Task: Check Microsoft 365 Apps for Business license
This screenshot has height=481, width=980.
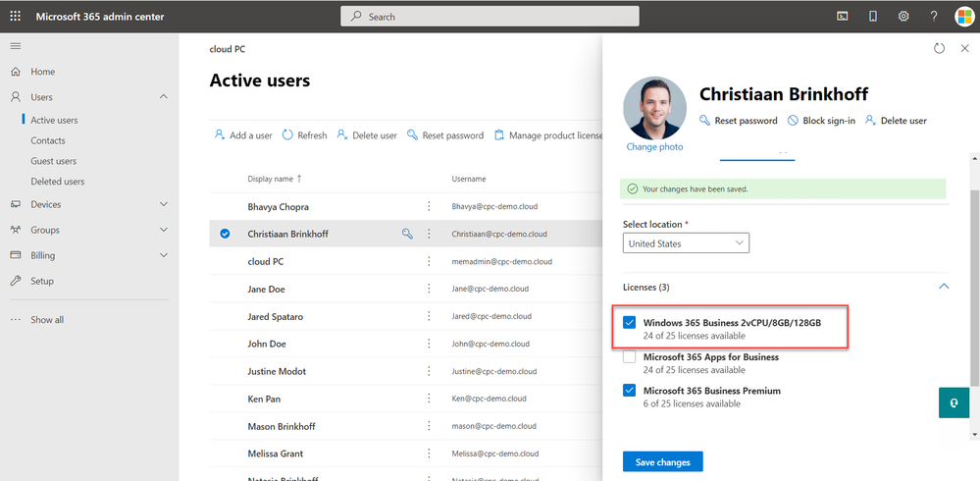Action: (630, 357)
